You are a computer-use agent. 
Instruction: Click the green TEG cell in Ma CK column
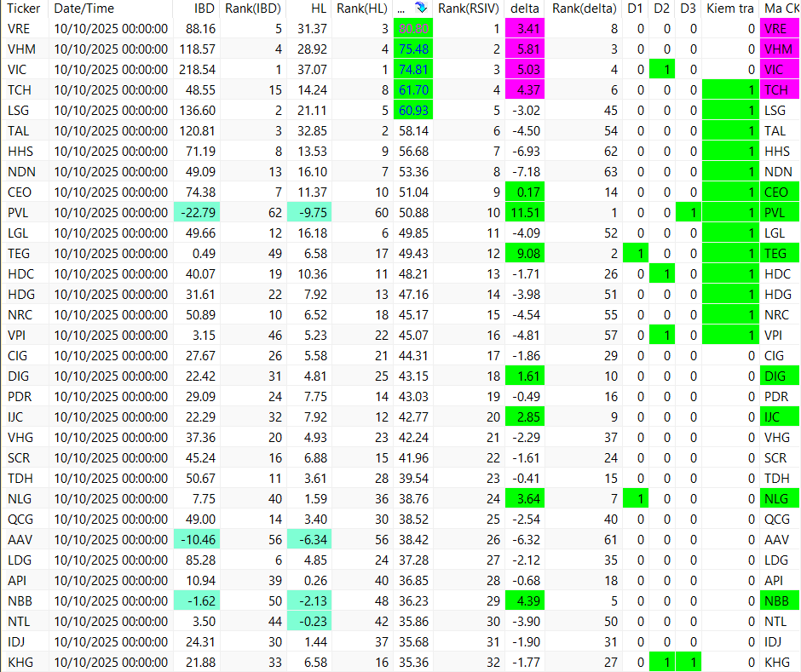[x=780, y=253]
